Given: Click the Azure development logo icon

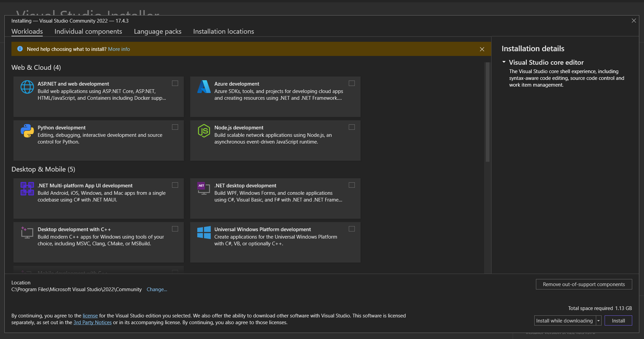Looking at the screenshot, I should [x=204, y=87].
